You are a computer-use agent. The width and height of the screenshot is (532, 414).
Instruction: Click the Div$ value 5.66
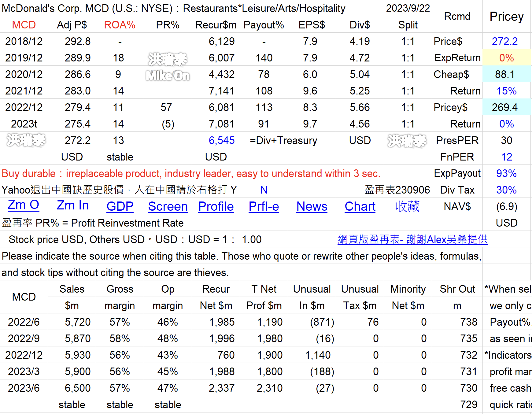click(x=360, y=107)
